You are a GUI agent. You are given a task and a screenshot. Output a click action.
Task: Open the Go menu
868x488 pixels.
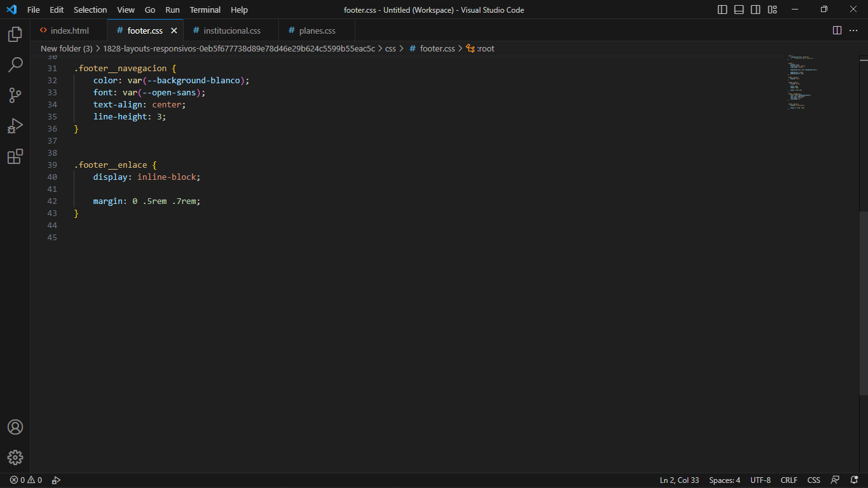point(150,10)
